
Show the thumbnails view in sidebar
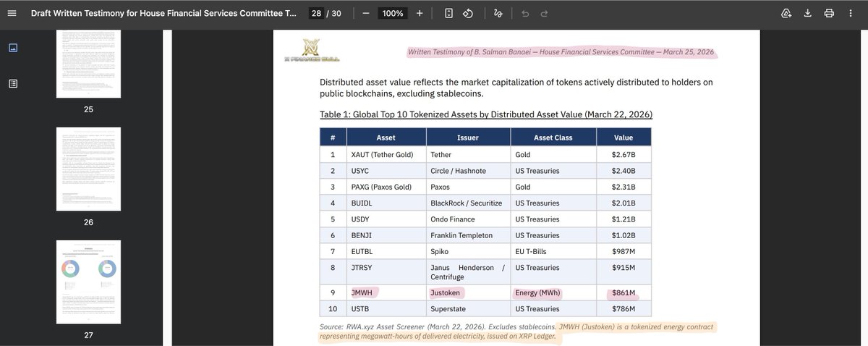[13, 48]
